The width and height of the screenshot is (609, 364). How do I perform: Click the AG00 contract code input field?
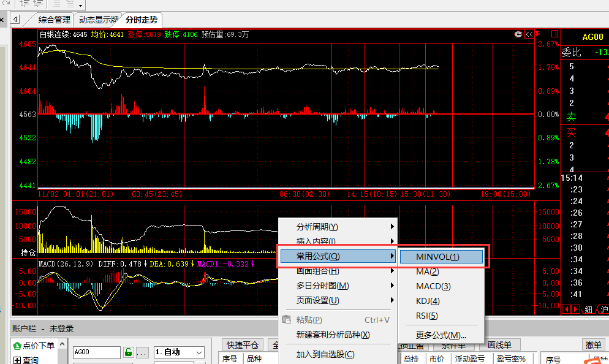pos(96,352)
